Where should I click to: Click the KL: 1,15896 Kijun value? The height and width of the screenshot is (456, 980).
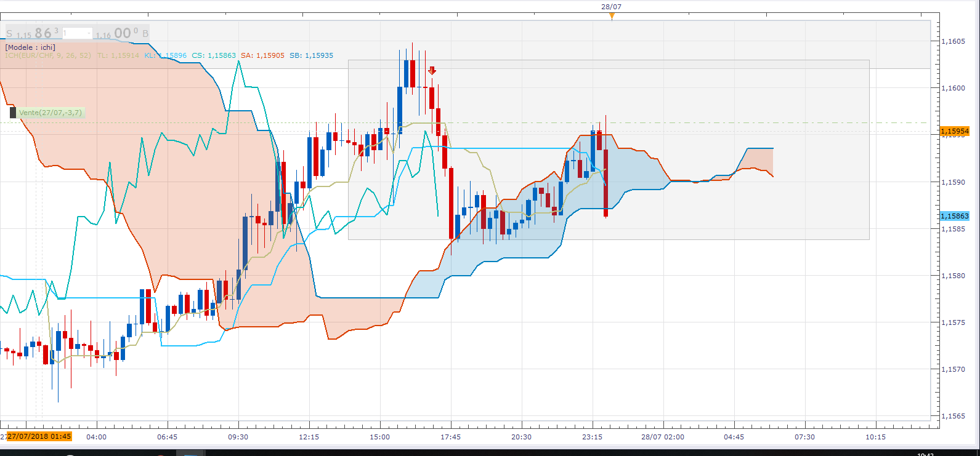166,55
